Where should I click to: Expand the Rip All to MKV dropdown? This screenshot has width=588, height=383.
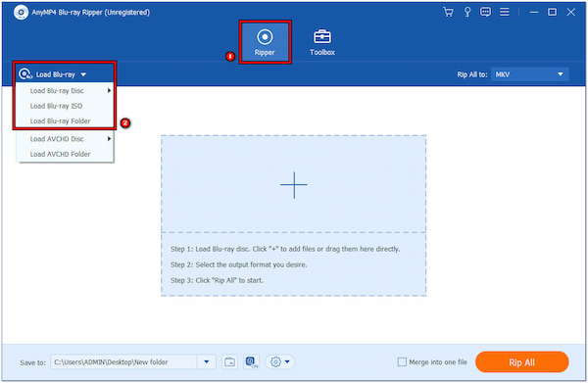[x=529, y=74]
